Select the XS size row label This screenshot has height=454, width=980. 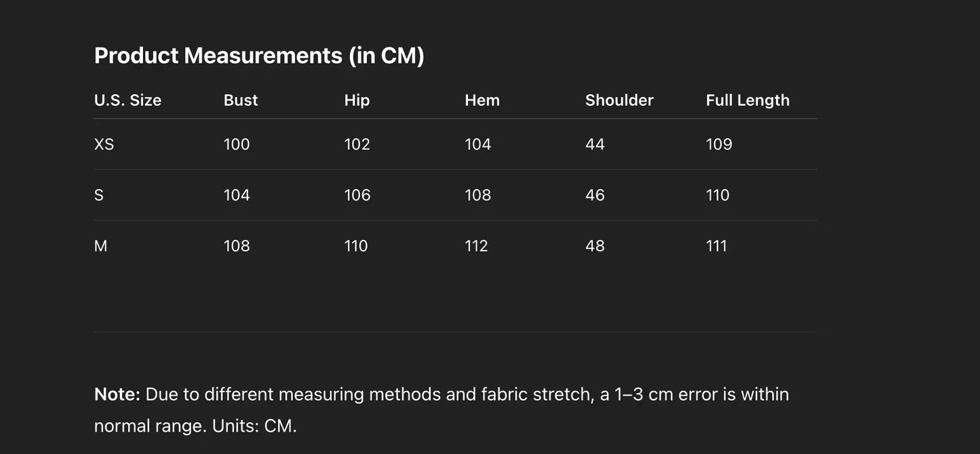104,144
